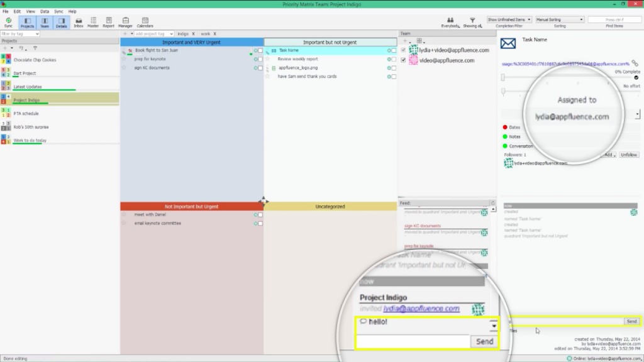
Task: Click the lydia+video avatar in Team list
Action: click(413, 50)
